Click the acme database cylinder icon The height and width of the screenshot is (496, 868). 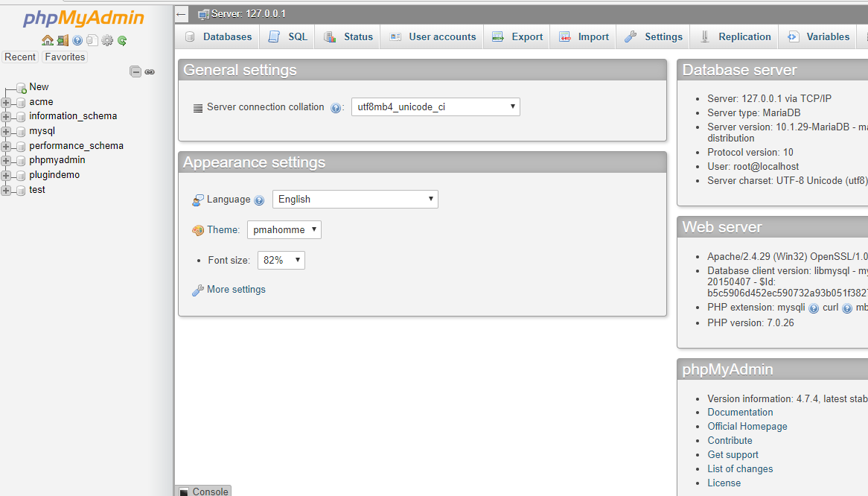click(x=21, y=103)
